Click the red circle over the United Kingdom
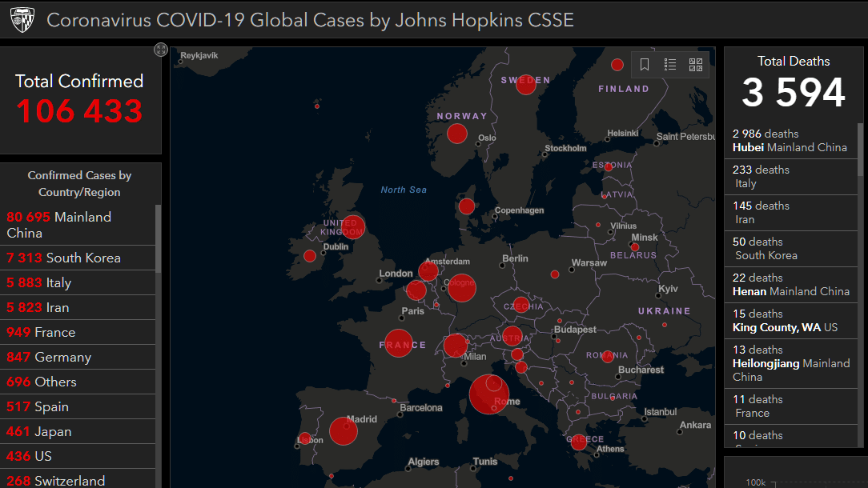 [x=353, y=226]
